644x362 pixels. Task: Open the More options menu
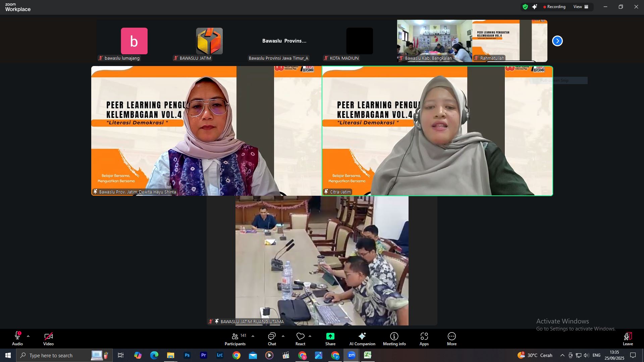(x=451, y=339)
